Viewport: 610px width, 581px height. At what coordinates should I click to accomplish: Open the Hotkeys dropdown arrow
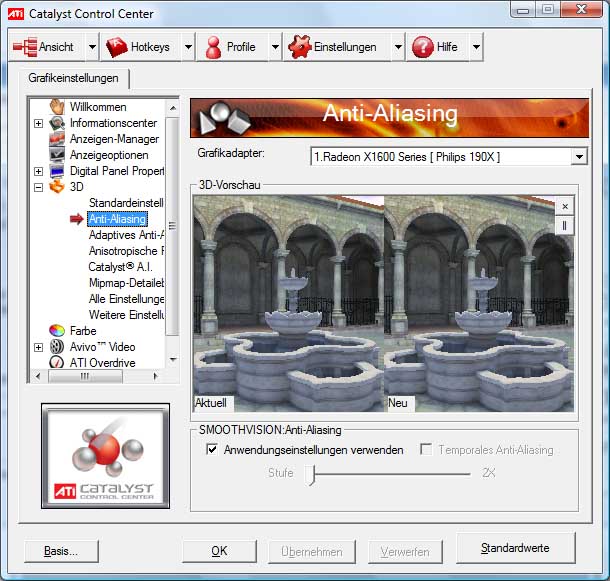(x=188, y=47)
